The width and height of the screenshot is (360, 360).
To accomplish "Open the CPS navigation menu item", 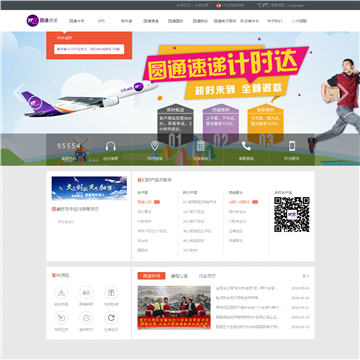I will point(101,21).
